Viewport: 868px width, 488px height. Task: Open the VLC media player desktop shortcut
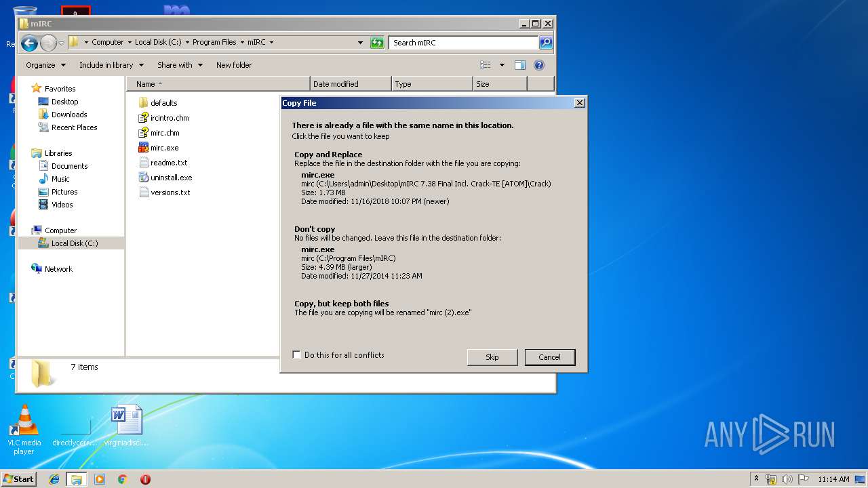pos(24,429)
